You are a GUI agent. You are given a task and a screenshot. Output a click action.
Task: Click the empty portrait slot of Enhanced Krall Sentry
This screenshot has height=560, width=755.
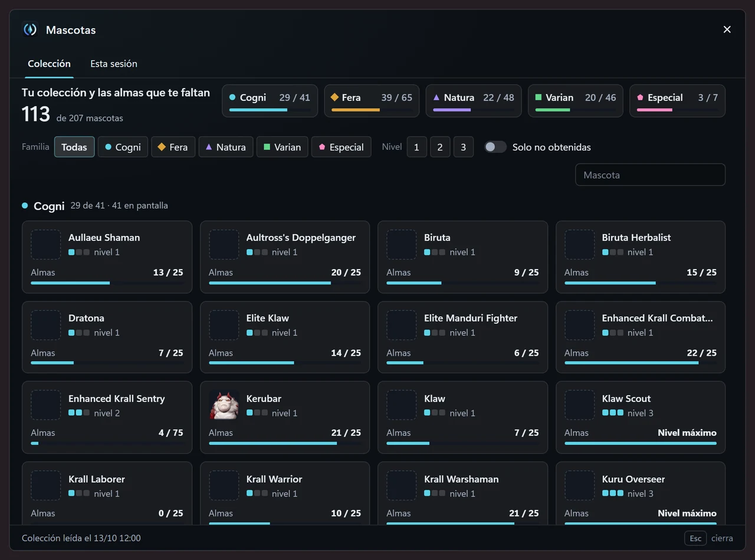(x=46, y=405)
